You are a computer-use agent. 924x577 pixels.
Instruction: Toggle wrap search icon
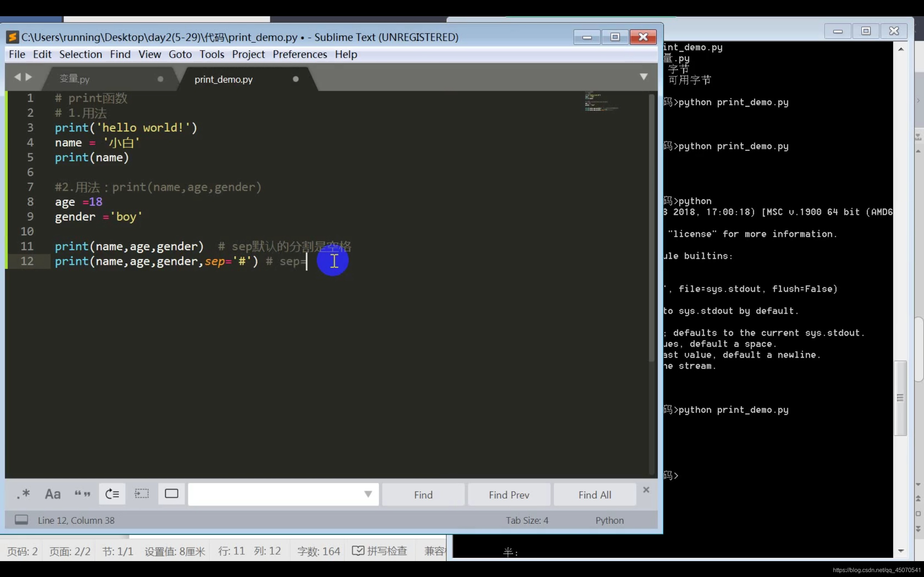[x=112, y=494]
